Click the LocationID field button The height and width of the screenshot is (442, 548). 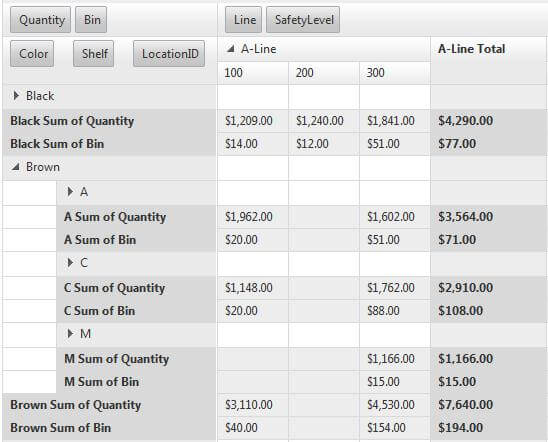[x=169, y=54]
